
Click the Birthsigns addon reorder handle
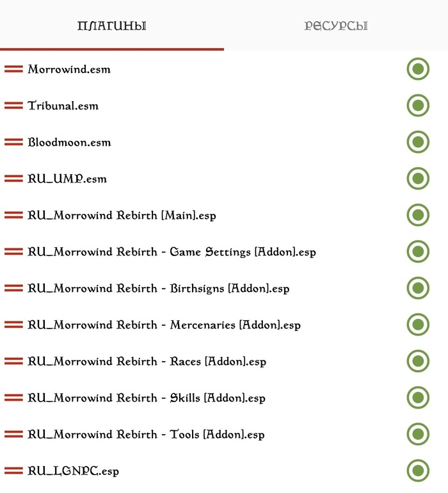click(x=13, y=288)
